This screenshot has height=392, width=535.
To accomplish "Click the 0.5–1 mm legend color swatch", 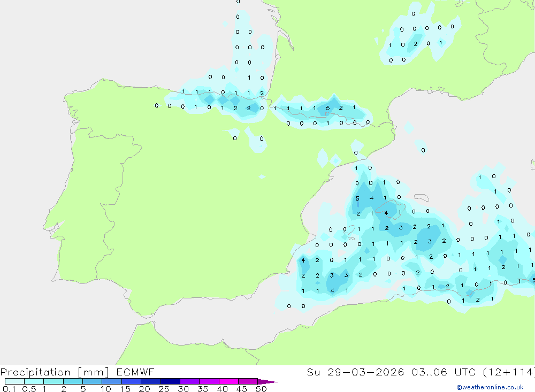I will pyautogui.click(x=34, y=381).
